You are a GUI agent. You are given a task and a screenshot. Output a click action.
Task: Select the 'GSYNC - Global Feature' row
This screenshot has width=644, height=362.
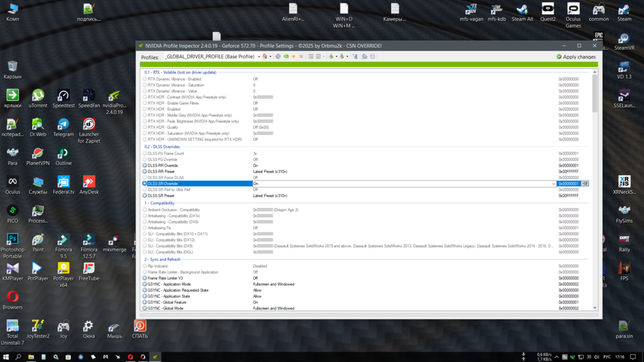pos(366,302)
